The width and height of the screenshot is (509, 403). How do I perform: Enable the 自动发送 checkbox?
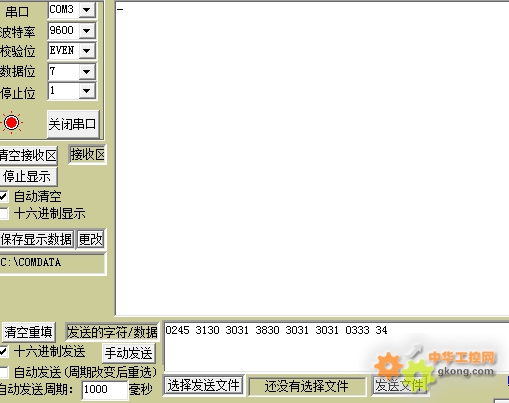point(3,372)
